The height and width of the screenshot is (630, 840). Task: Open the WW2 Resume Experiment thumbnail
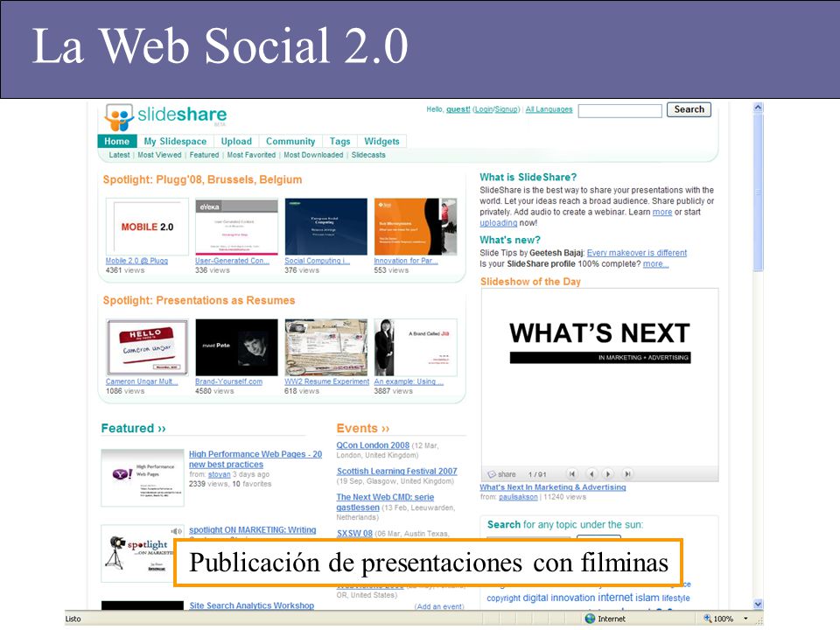(x=326, y=347)
